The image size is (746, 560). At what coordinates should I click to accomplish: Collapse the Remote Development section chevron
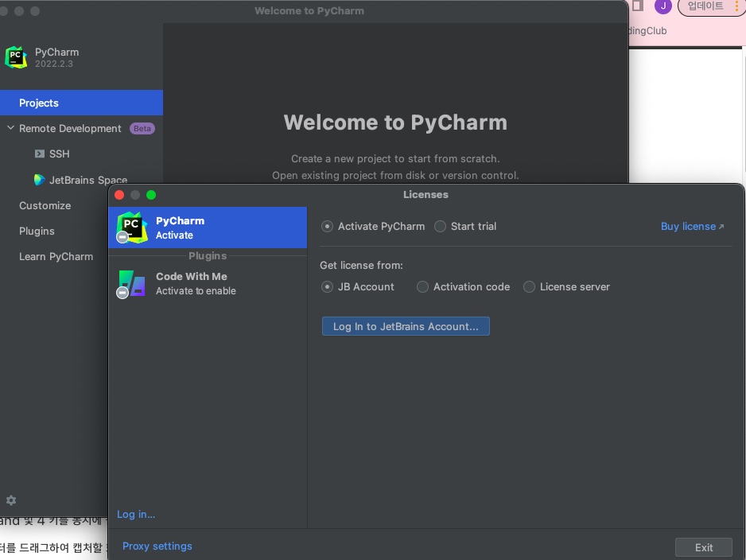[10, 128]
